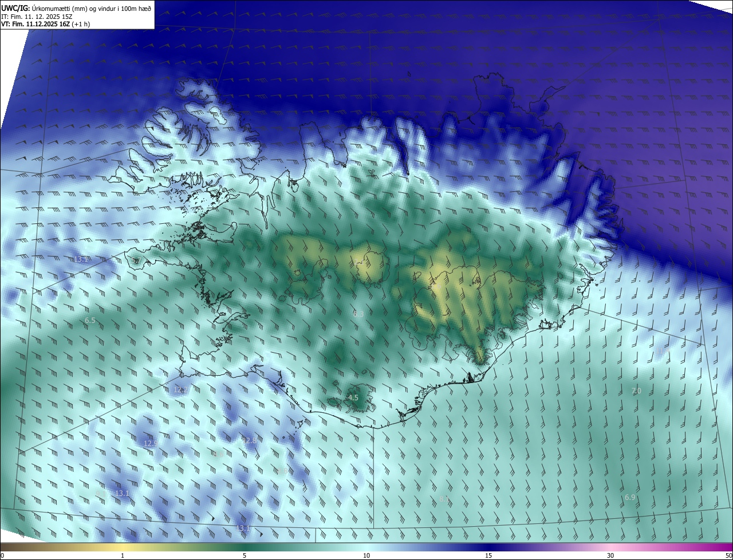Click the '50' tick on the color scale
Image resolution: width=733 pixels, height=560 pixels.
(x=728, y=555)
